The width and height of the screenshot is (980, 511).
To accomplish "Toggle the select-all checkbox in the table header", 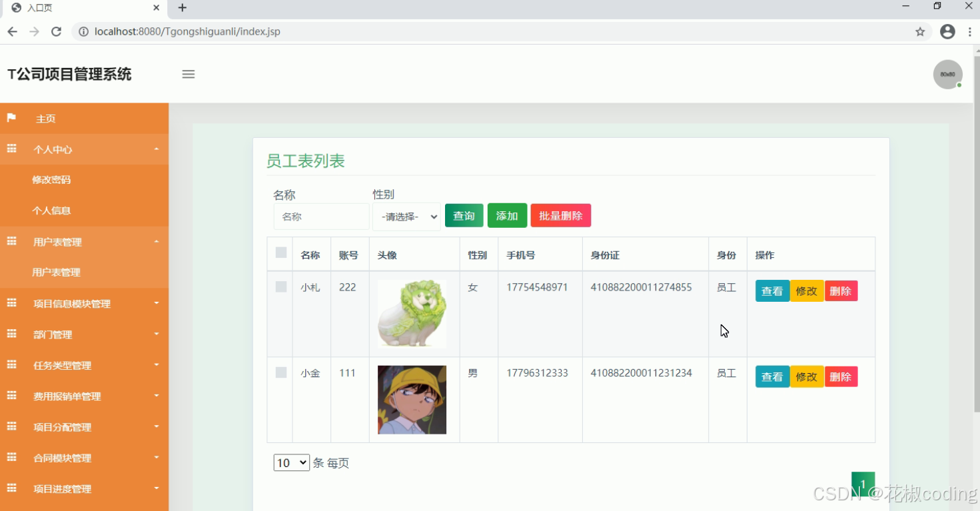I will click(280, 252).
